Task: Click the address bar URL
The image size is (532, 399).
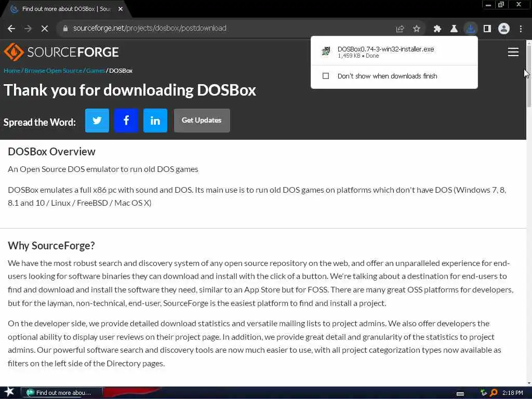Action: pos(150,29)
